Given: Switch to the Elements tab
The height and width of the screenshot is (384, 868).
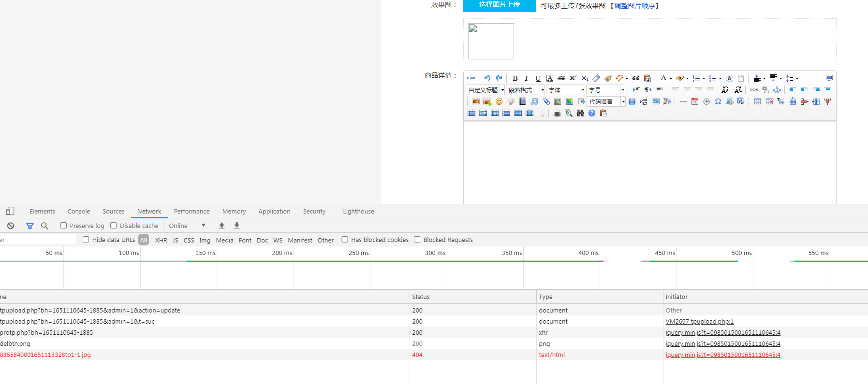Looking at the screenshot, I should coord(43,211).
